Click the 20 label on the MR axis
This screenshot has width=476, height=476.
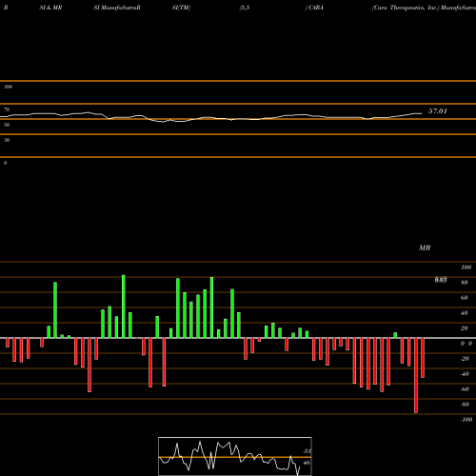point(465,328)
